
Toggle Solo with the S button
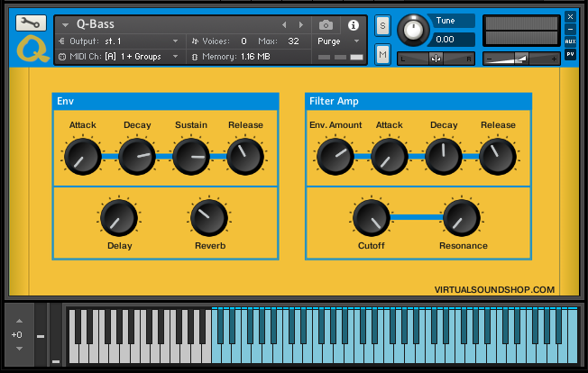pos(382,25)
